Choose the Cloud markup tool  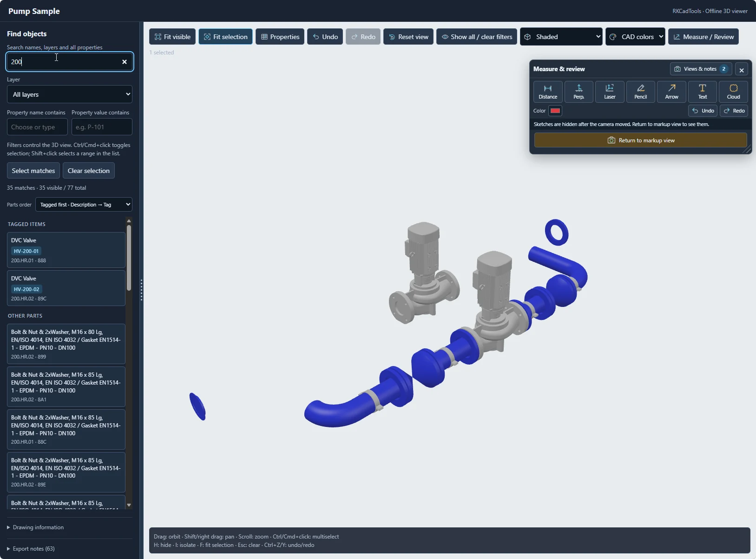[x=733, y=92]
